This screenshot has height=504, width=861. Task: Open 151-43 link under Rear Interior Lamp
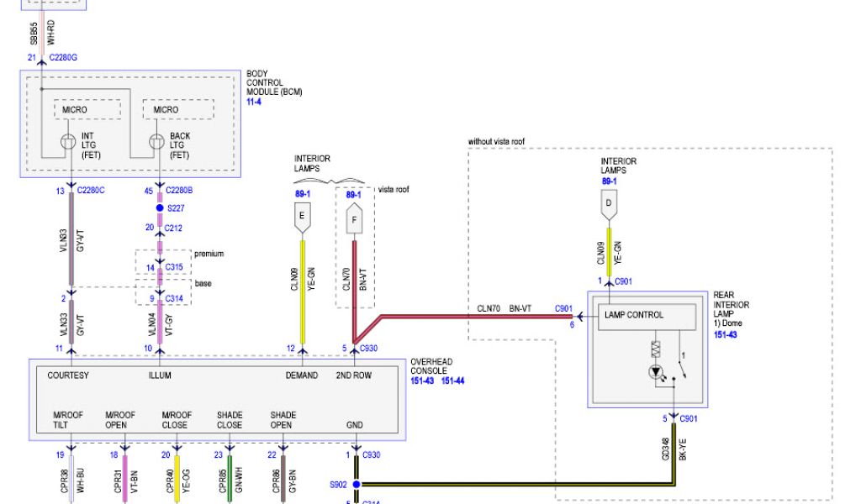pyautogui.click(x=725, y=335)
